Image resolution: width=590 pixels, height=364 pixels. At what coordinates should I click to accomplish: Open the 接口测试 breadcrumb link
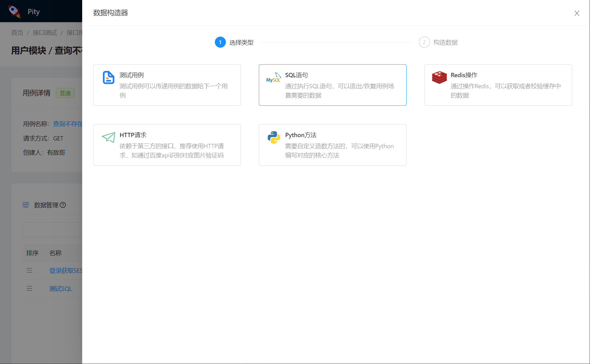45,33
